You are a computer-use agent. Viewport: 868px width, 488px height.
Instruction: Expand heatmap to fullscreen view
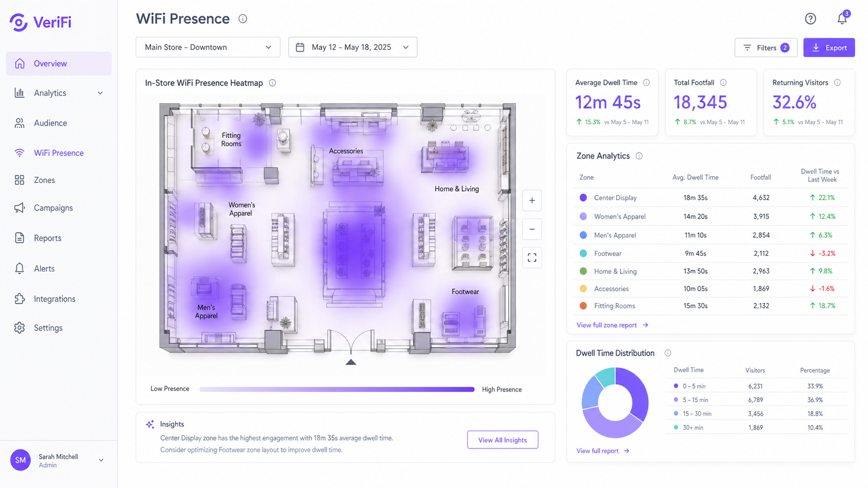click(x=531, y=258)
